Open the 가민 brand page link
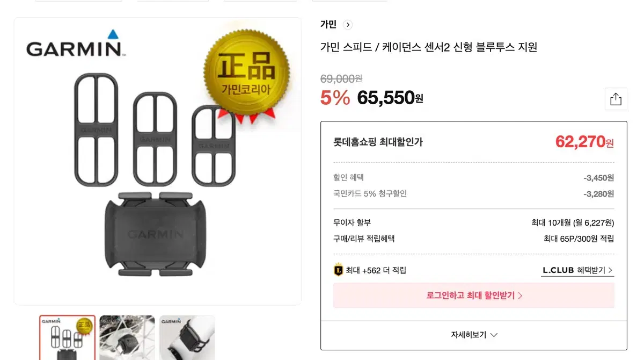 click(328, 24)
